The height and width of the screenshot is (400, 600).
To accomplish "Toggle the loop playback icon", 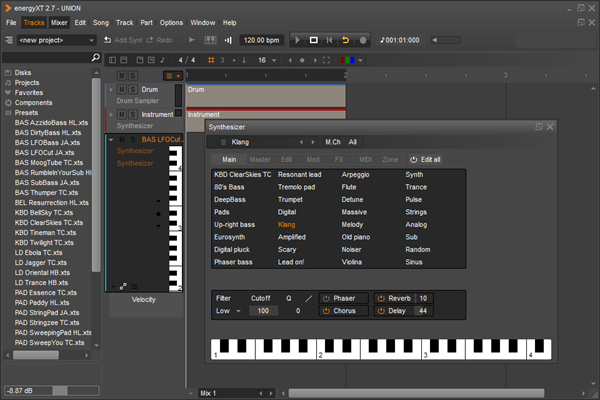I will (346, 40).
